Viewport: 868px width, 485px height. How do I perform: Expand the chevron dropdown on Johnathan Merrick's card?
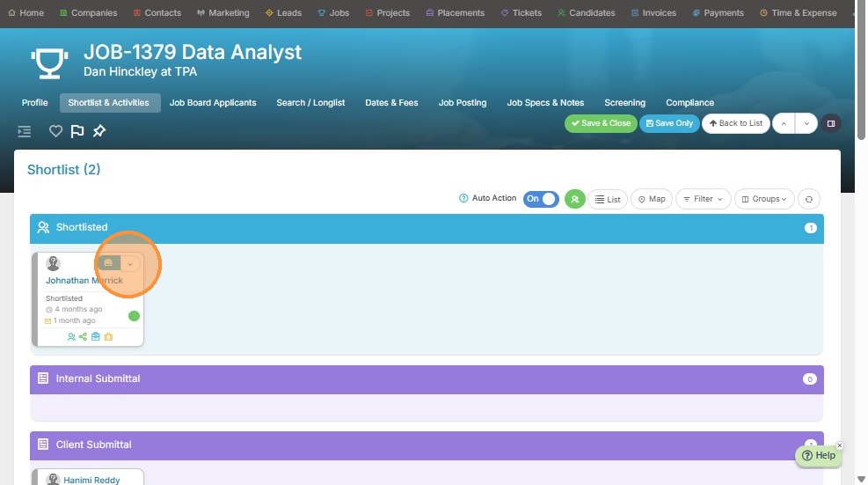click(130, 263)
